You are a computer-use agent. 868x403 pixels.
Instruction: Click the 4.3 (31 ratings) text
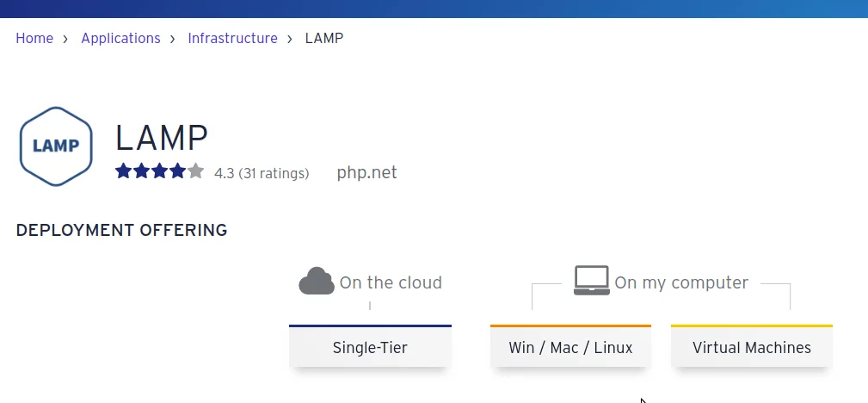262,173
